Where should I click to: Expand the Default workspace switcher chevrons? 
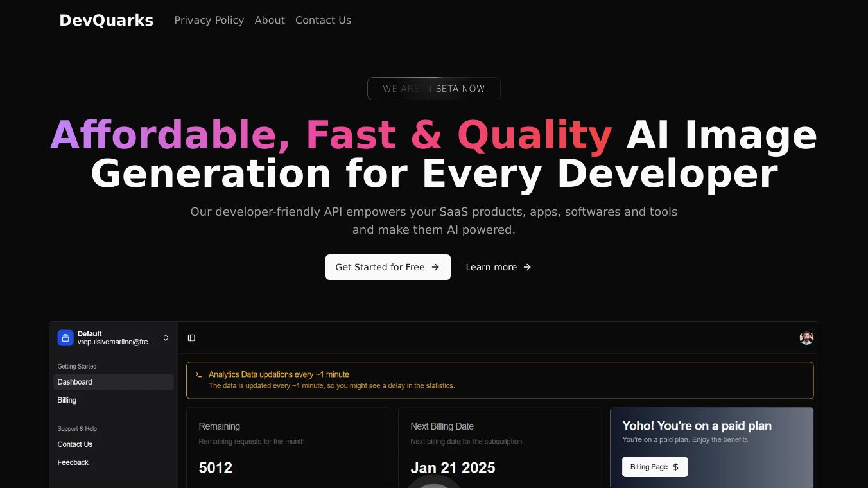point(166,338)
